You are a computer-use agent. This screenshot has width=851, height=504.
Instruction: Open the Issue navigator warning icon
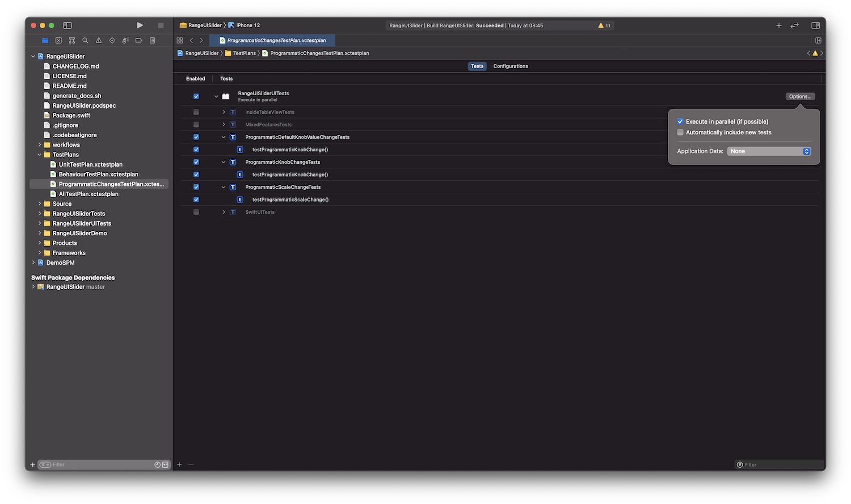point(99,40)
